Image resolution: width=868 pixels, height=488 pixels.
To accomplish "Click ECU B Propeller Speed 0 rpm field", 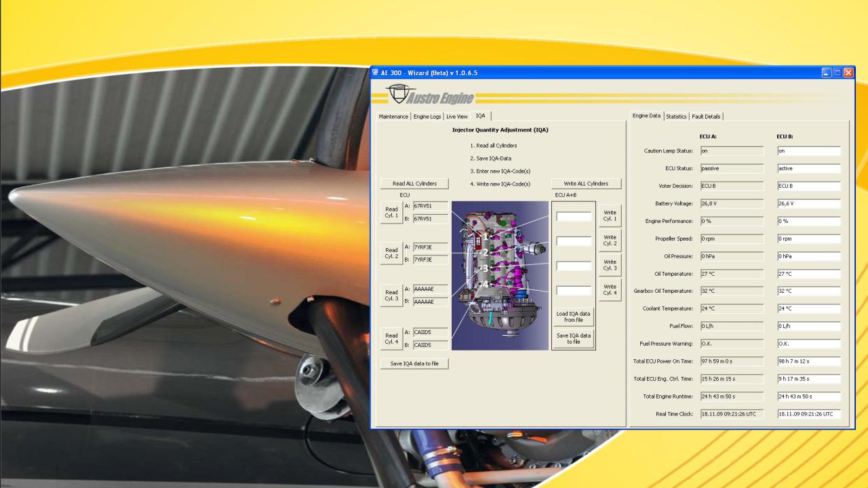I will coord(809,239).
